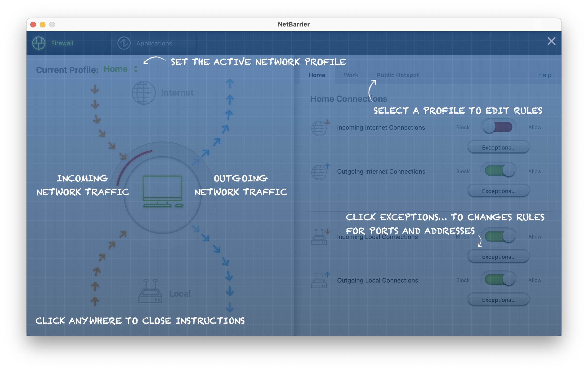Image resolution: width=588 pixels, height=371 pixels.
Task: Click the 'Outgoing Local Connections' label
Action: [x=377, y=280]
